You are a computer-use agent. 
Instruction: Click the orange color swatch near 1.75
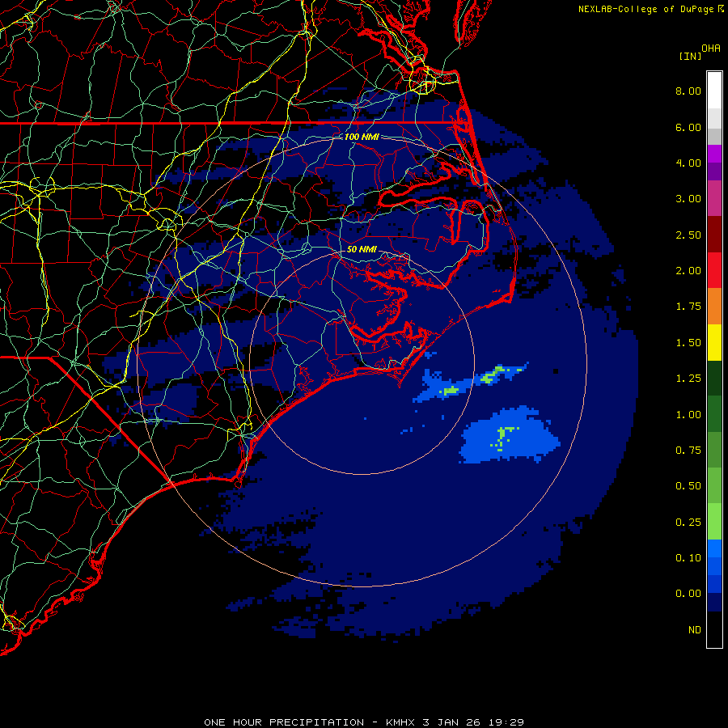click(x=714, y=307)
